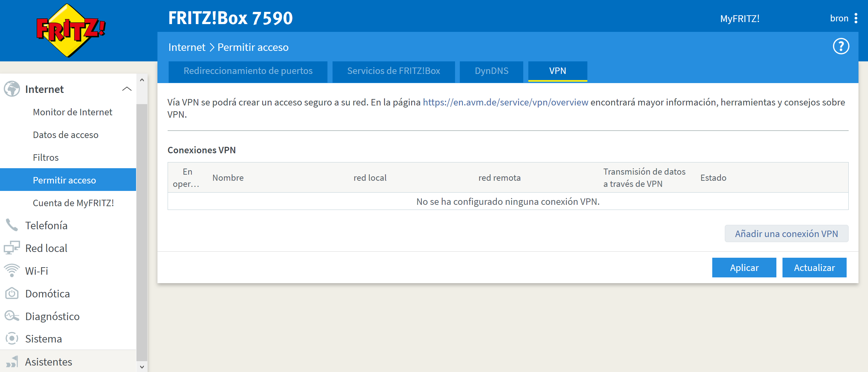Viewport: 868px width, 372px height.
Task: Click the FRITZ! logo
Action: click(x=71, y=31)
